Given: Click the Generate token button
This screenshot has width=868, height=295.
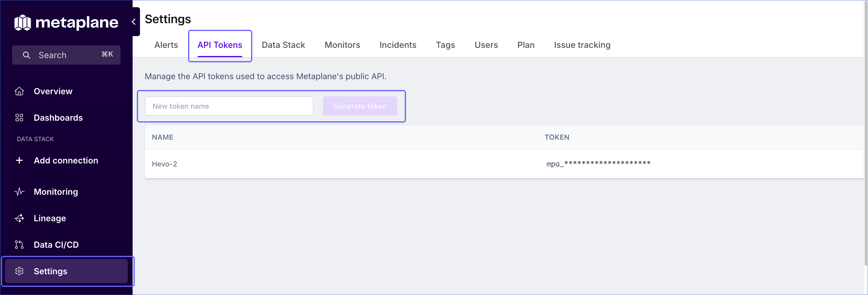Looking at the screenshot, I should (360, 106).
